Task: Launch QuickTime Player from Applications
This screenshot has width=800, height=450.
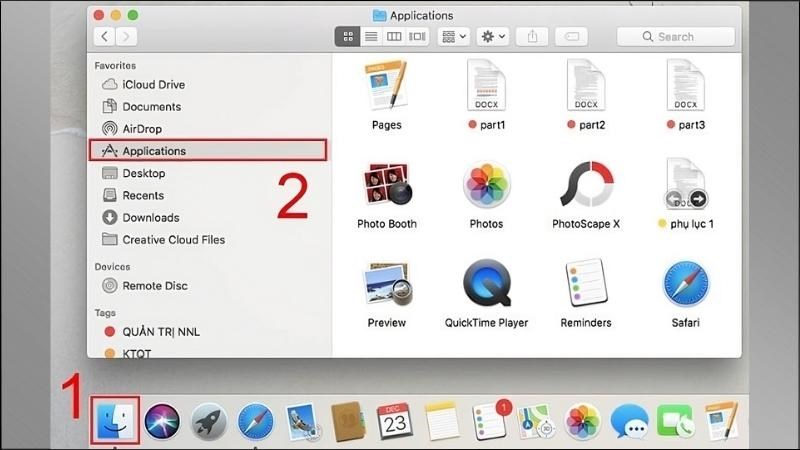Action: point(486,285)
